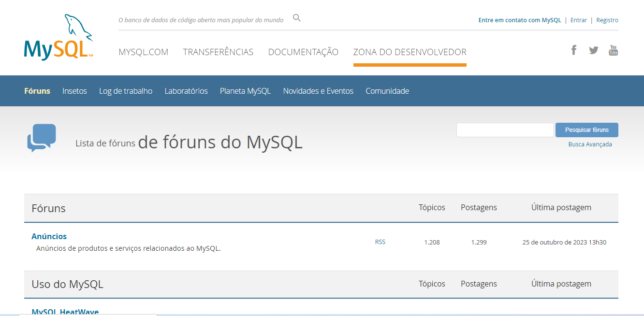The height and width of the screenshot is (316, 644).
Task: Navigate to Novidades e Eventos
Action: (x=318, y=91)
